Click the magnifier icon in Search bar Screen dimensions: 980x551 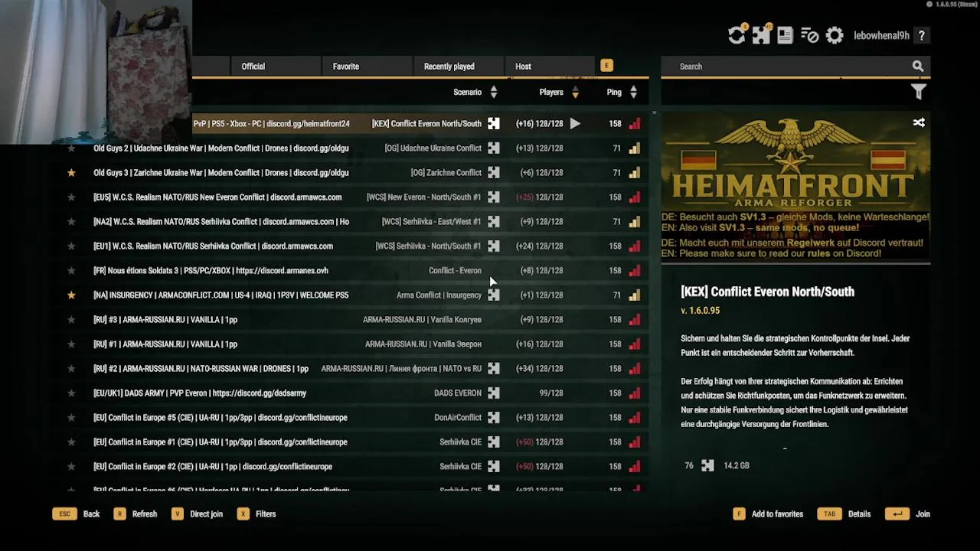click(x=918, y=67)
